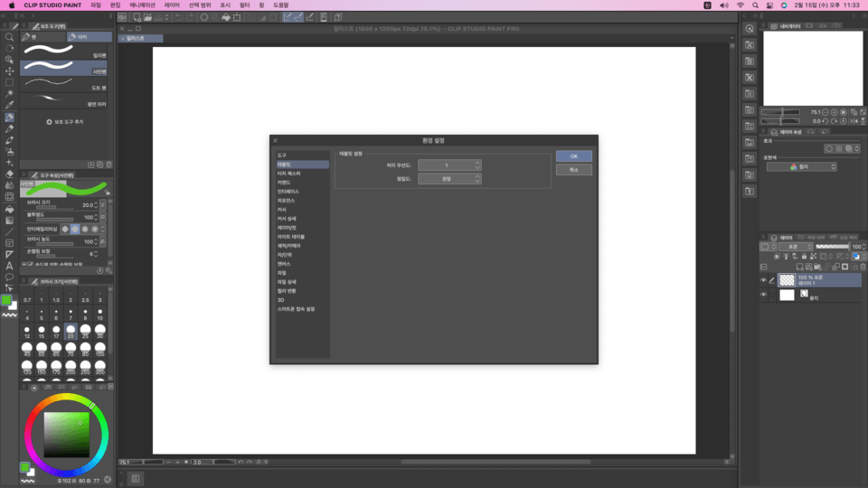Open Quick Access icon in right dock

750,29
